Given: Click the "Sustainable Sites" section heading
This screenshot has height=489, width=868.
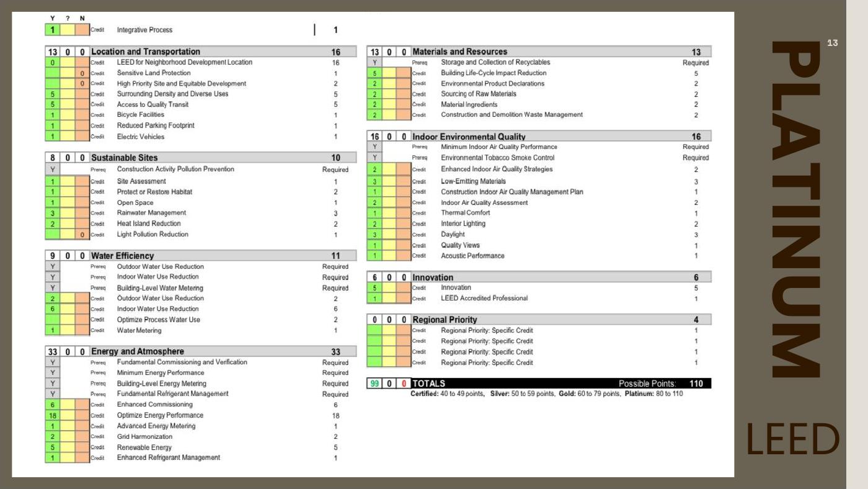Looking at the screenshot, I should 125,158.
